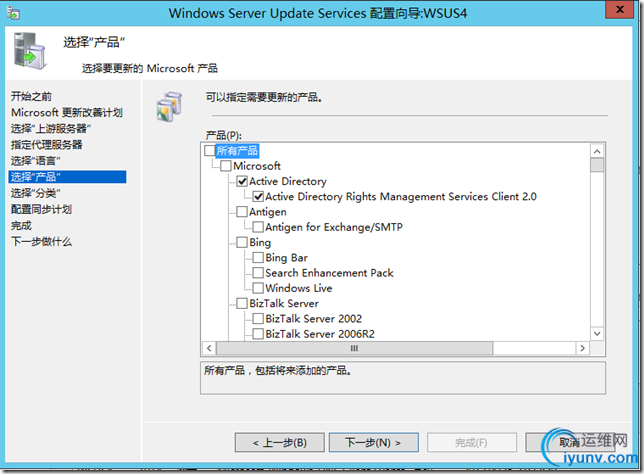Screen dimensions: 644x474
Task: Cancel the wizard with the 取消 button
Action: 570,442
